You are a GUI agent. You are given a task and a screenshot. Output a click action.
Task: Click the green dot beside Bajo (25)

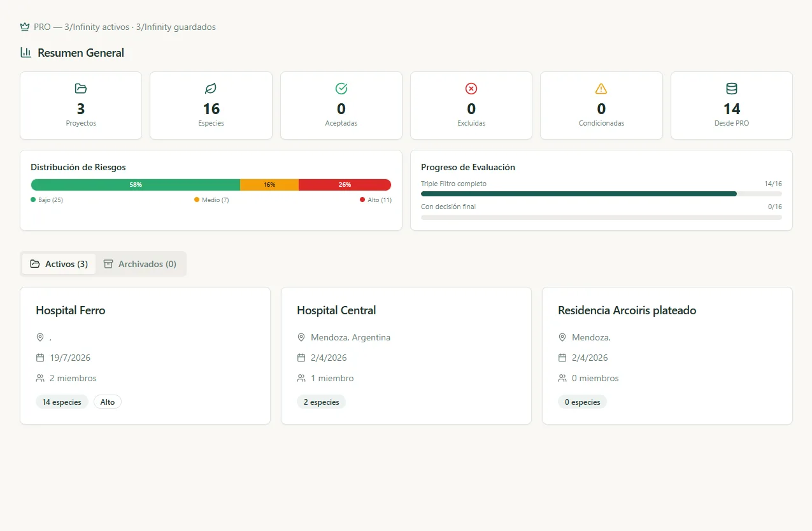pyautogui.click(x=33, y=200)
